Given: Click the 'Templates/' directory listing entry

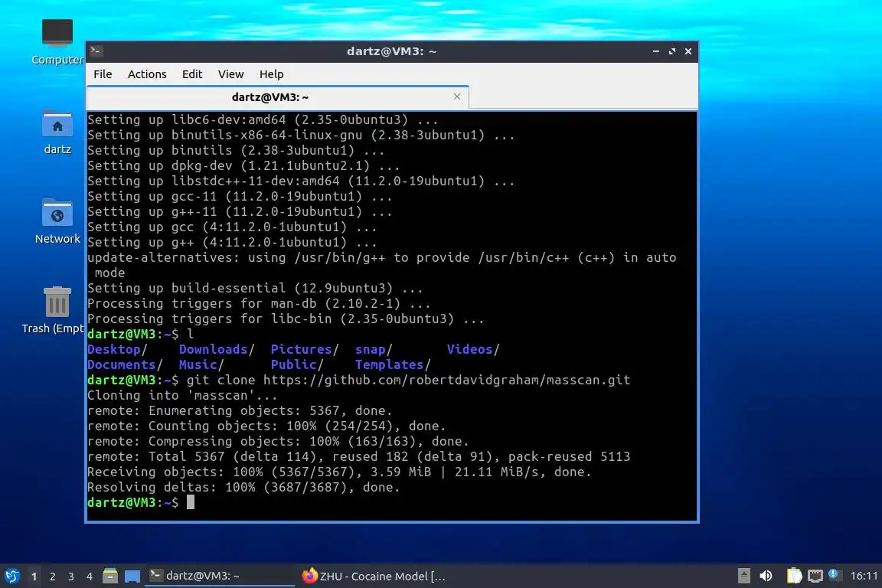Looking at the screenshot, I should coord(393,364).
